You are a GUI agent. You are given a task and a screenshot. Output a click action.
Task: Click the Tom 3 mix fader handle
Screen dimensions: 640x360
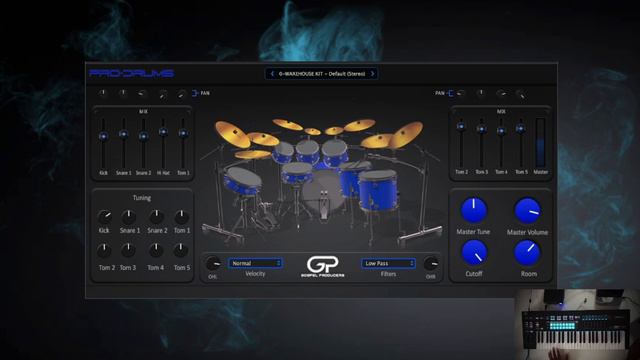pos(481,129)
